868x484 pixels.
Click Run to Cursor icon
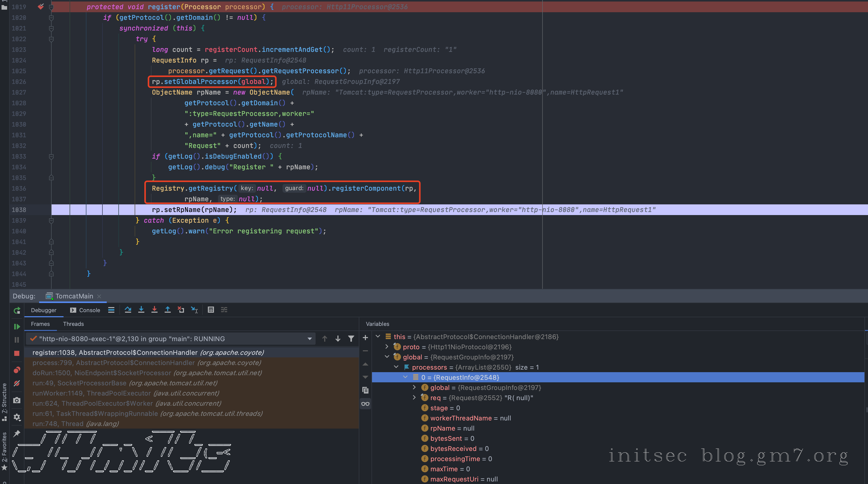pyautogui.click(x=194, y=310)
